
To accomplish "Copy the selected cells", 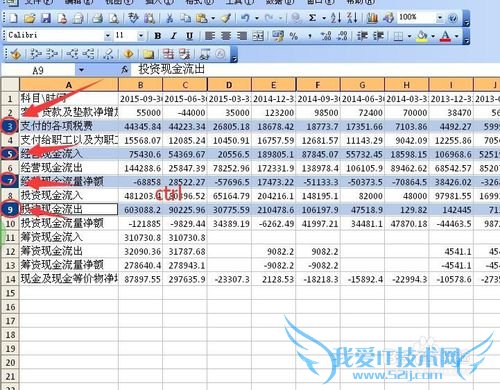I will click(x=185, y=18).
